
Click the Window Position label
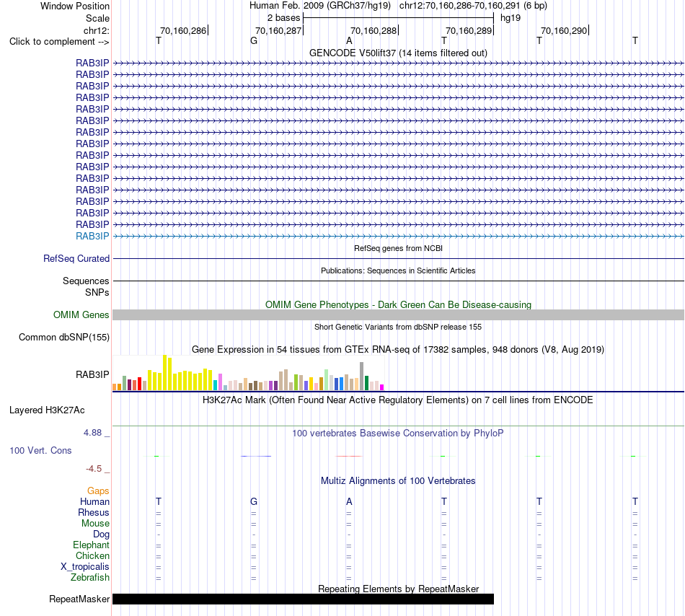click(75, 6)
